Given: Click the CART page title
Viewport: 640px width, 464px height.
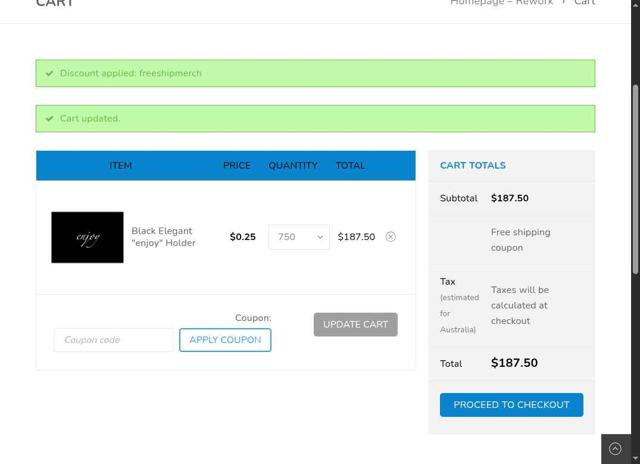Looking at the screenshot, I should point(55,2).
